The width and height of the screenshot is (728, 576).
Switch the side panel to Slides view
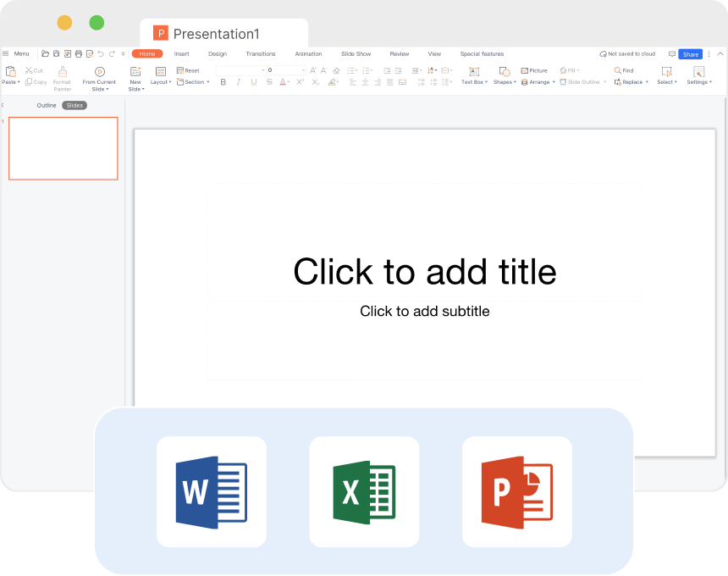click(x=74, y=105)
